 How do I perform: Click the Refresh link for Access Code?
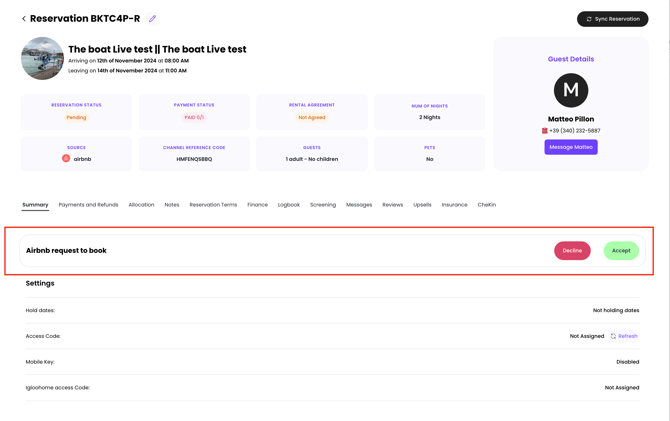pos(628,336)
